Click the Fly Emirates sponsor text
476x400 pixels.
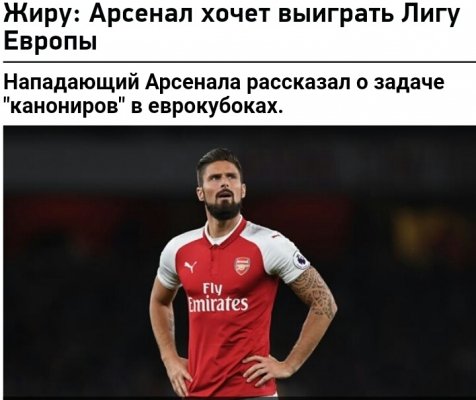point(218,297)
